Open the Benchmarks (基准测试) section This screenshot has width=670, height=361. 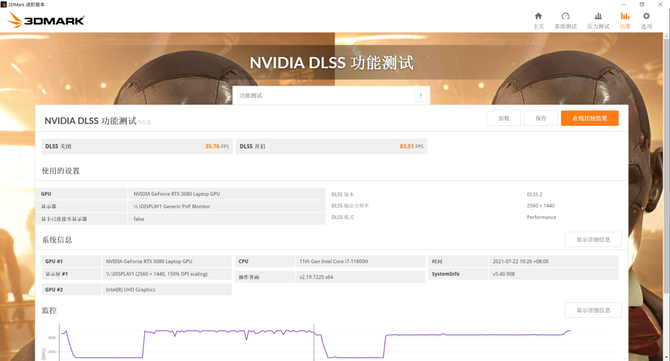(565, 20)
